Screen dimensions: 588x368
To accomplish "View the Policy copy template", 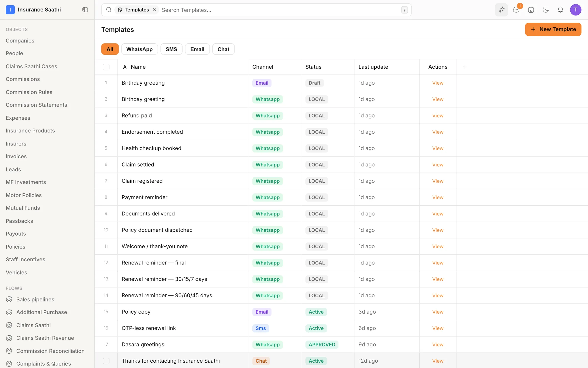I will 438,312.
